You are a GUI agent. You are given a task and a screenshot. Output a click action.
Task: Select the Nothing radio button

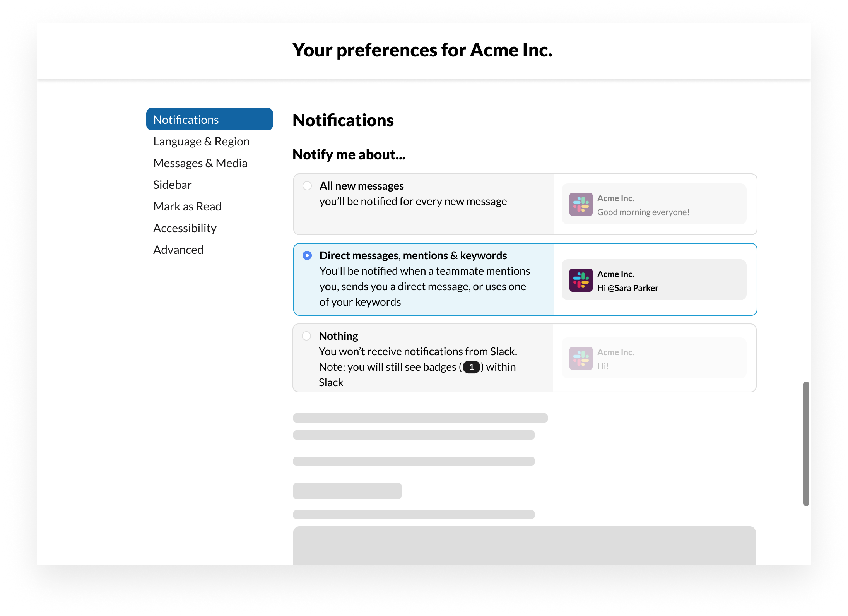click(x=306, y=336)
